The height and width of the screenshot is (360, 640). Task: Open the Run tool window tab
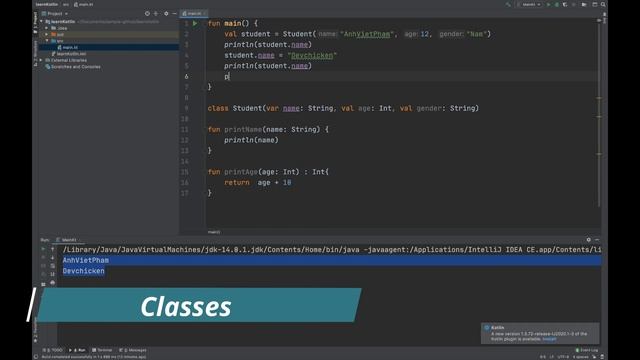(77, 350)
